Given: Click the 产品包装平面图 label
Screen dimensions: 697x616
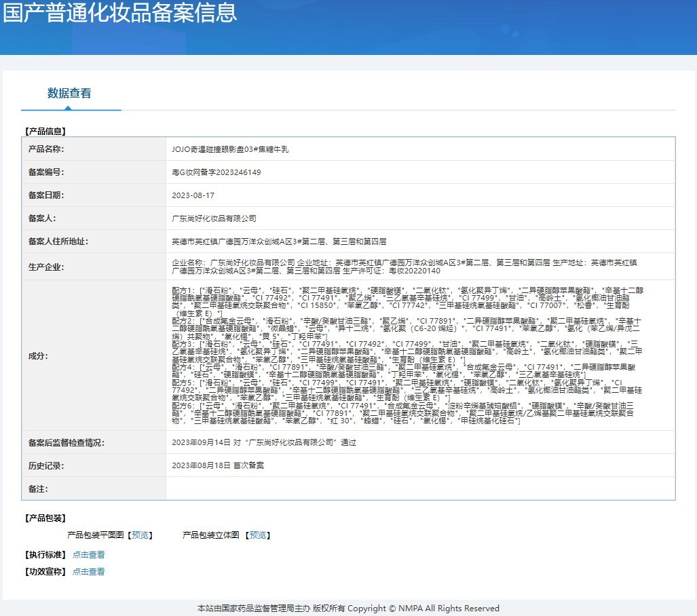Looking at the screenshot, I should click(96, 535).
